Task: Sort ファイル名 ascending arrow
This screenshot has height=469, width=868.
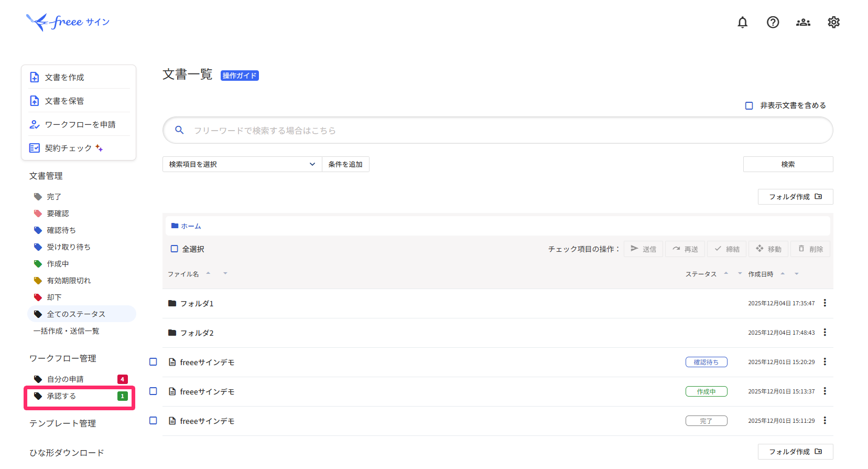Action: [x=208, y=273]
